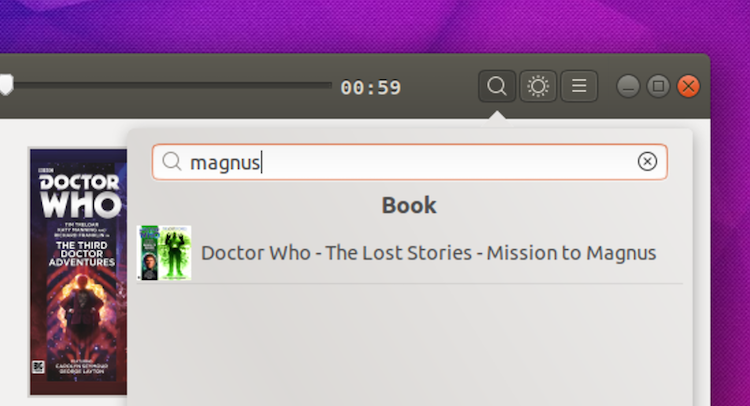Click into the 'magnus' search field

[409, 162]
